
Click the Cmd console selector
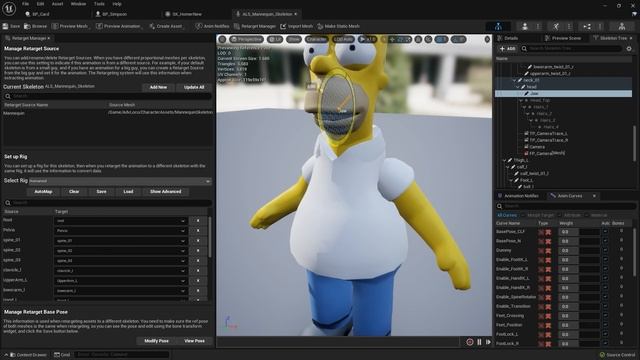62,355
